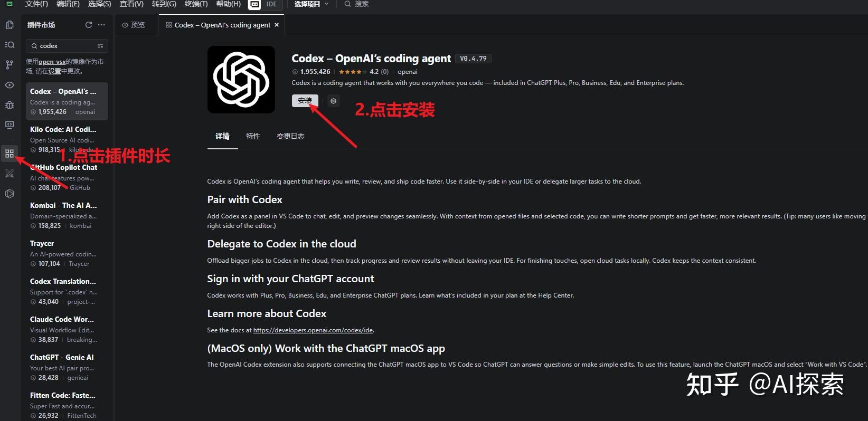Select Kombai - The AI A... extension
The width and height of the screenshot is (868, 421).
67,215
